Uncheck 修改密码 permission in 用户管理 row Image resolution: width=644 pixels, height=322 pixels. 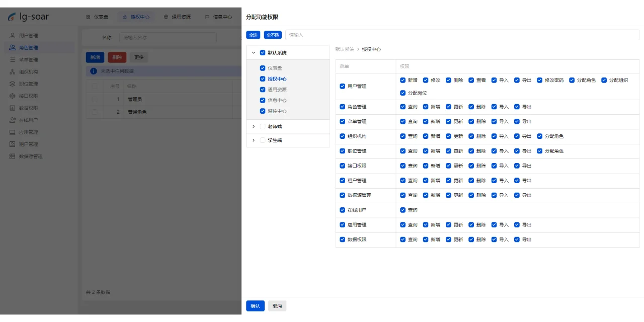[x=540, y=80]
